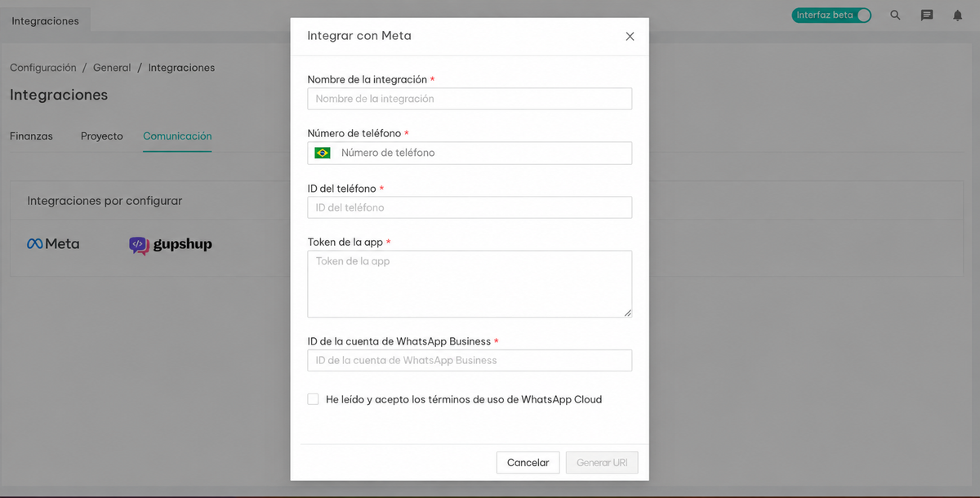Focus the ID del teléfono field
The height and width of the screenshot is (498, 980).
(470, 207)
